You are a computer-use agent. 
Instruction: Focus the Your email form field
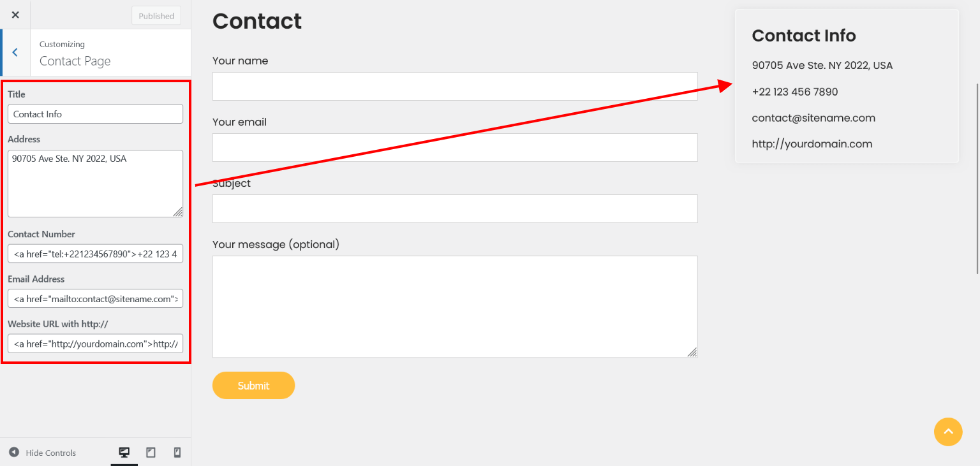[454, 147]
